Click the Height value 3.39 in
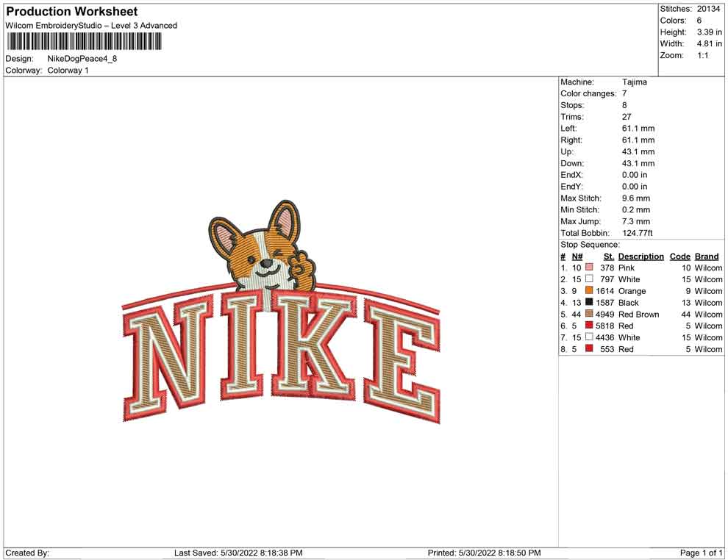The width and height of the screenshot is (728, 560). pos(710,32)
